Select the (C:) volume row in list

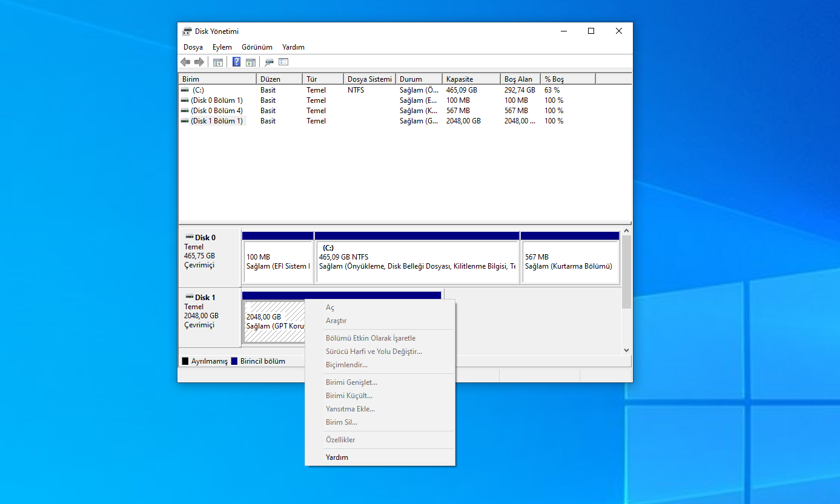(x=198, y=90)
